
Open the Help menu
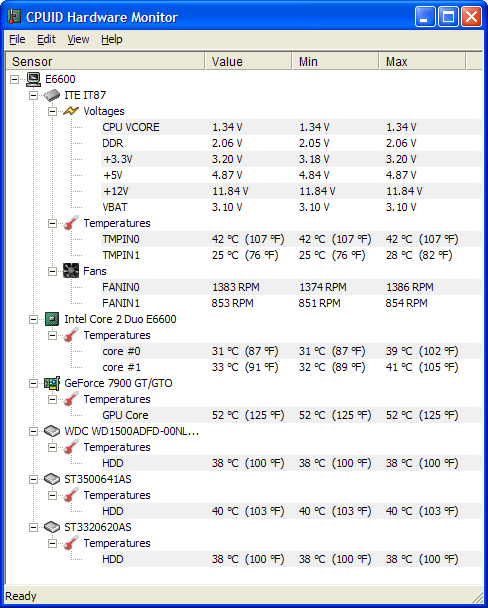coord(112,39)
